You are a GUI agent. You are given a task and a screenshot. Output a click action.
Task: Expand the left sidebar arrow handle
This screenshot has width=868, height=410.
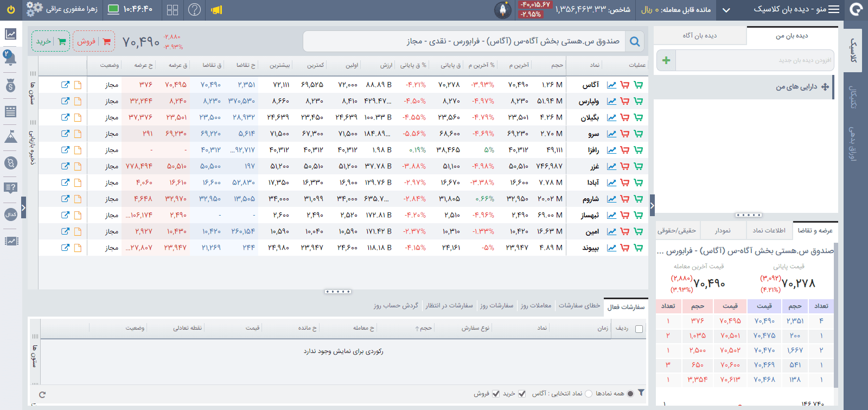coord(23,207)
